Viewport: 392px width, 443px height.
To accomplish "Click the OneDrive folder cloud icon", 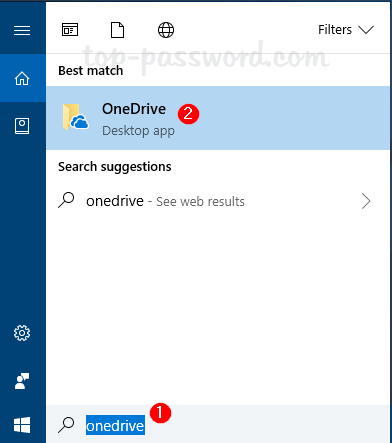I will click(x=75, y=117).
